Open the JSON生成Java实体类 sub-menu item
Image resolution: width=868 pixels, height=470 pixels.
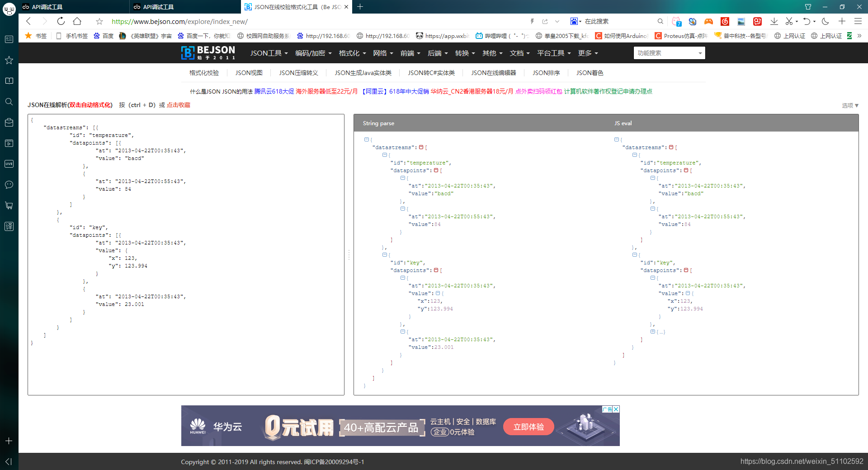point(363,73)
